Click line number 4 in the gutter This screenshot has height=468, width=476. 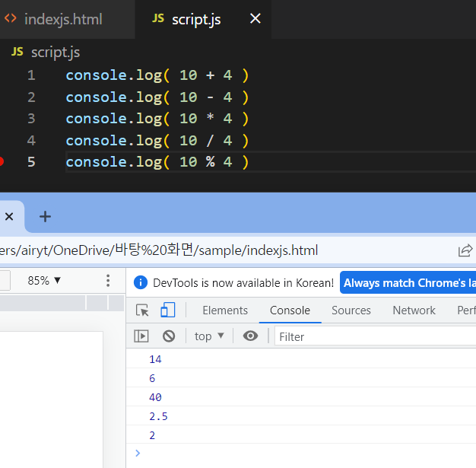31,140
